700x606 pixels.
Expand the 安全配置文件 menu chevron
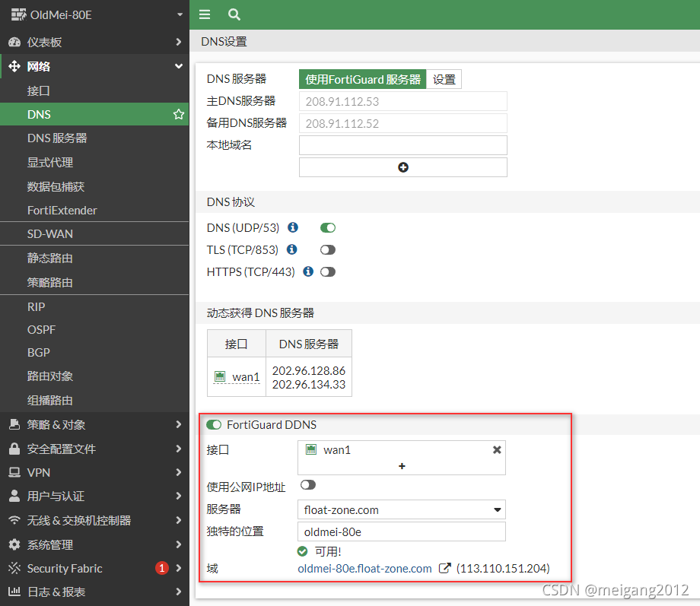point(179,449)
